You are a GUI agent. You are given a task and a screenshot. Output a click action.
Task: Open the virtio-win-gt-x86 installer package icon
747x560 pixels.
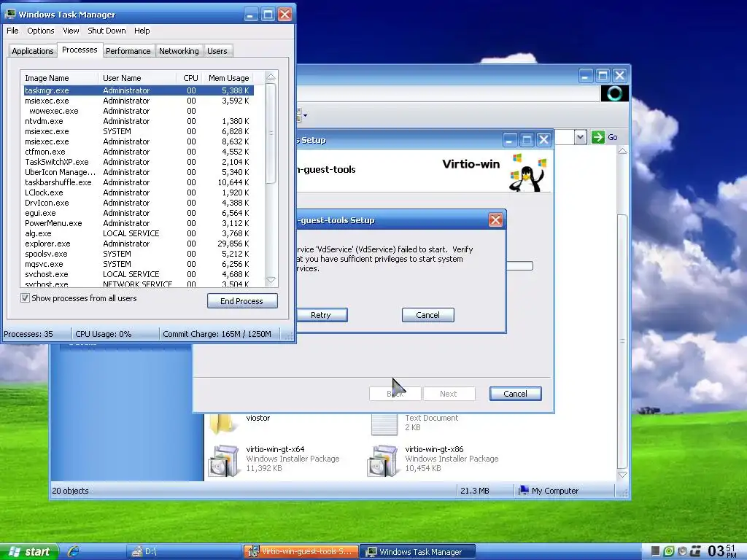pos(383,461)
